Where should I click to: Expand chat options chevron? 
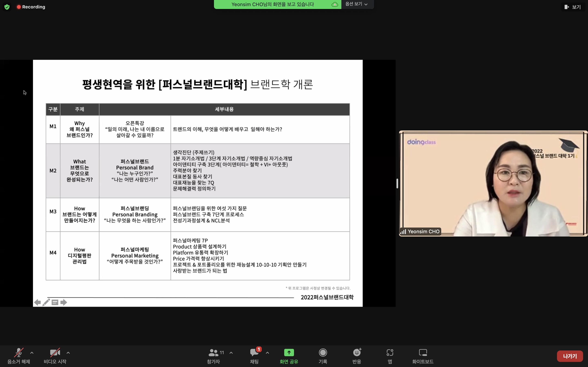[267, 353]
